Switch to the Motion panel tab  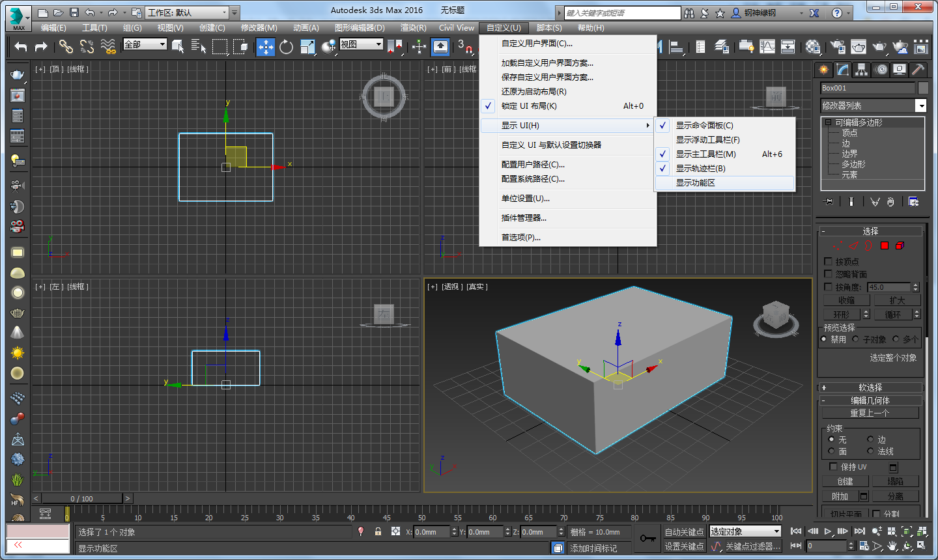(x=881, y=69)
